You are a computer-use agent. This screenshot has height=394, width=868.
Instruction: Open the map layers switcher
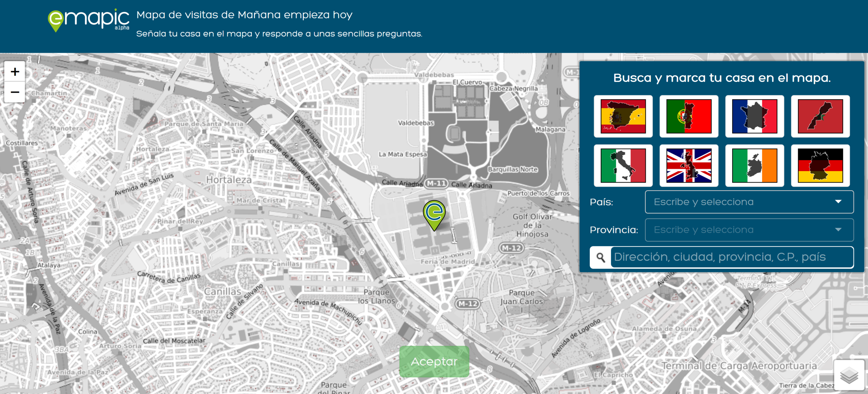pyautogui.click(x=849, y=375)
